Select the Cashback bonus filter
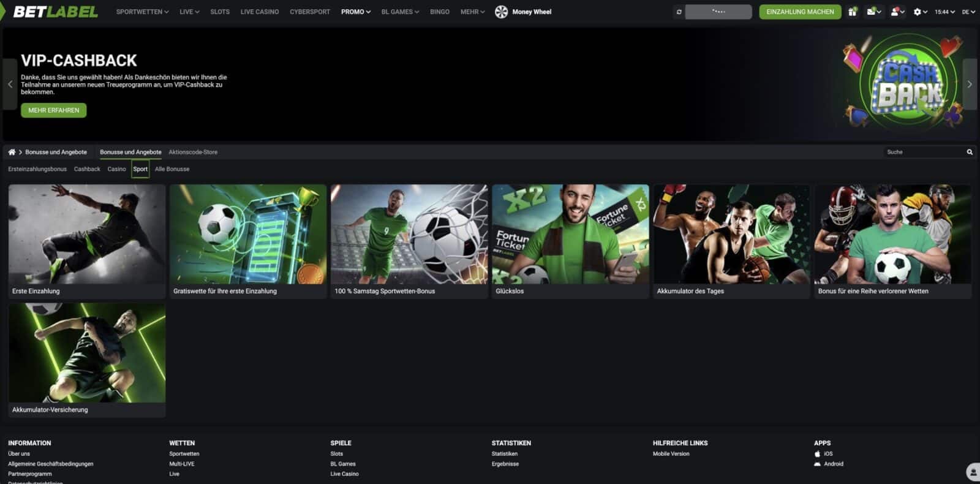980x484 pixels. (87, 169)
